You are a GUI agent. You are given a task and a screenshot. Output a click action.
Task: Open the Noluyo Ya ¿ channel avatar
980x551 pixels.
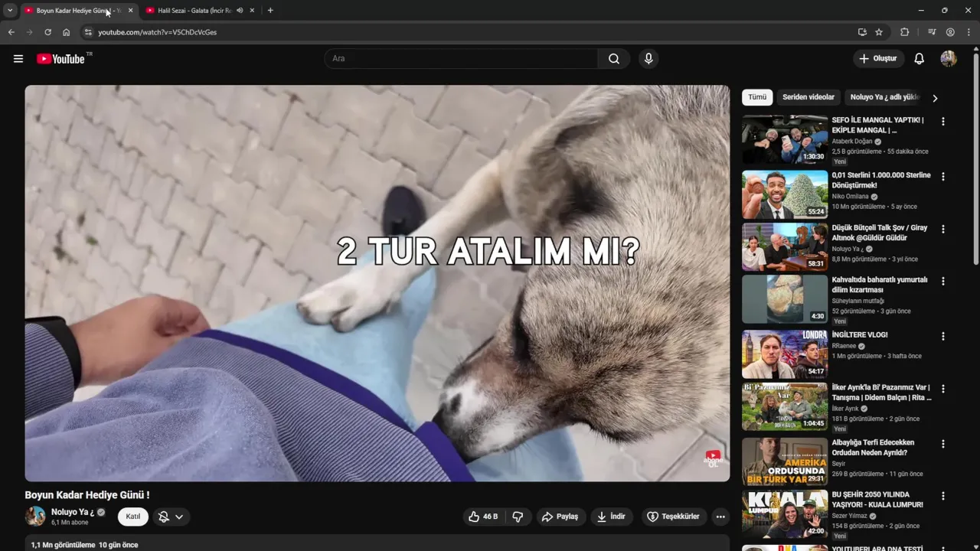35,517
